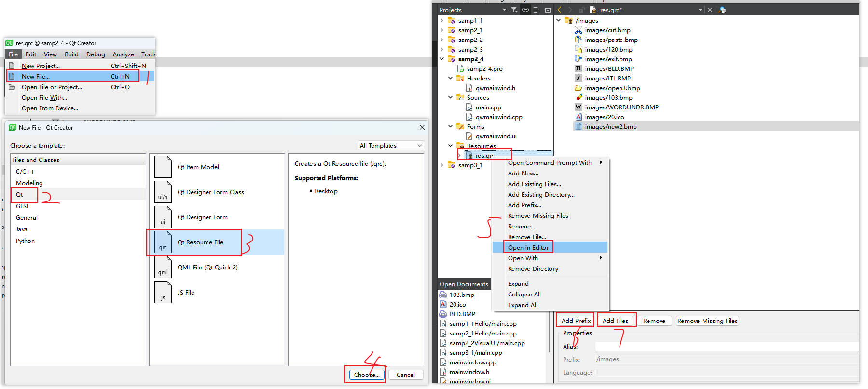Select the Qt Resource File qrc icon

click(x=163, y=242)
